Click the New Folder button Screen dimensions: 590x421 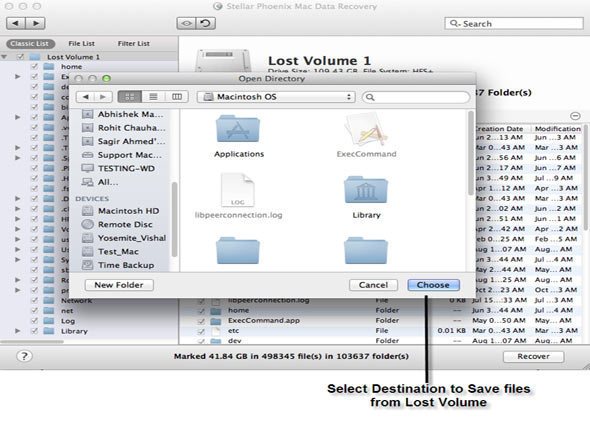119,285
